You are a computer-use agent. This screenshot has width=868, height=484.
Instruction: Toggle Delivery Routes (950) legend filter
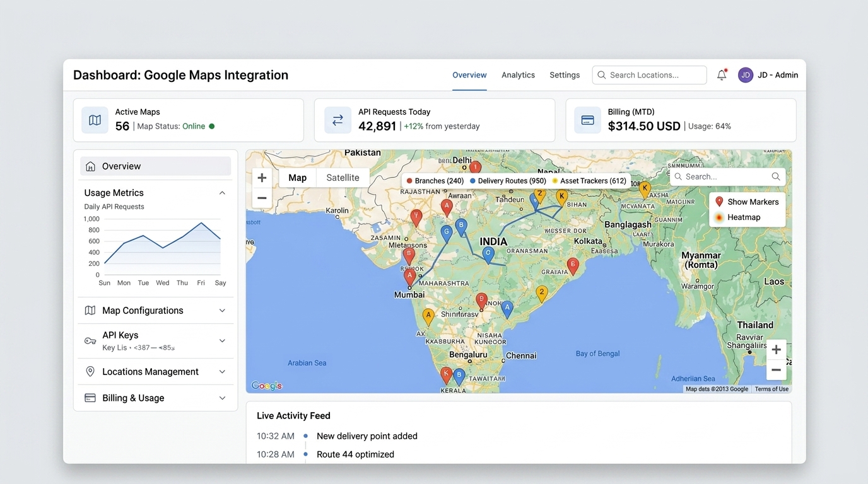coord(508,181)
